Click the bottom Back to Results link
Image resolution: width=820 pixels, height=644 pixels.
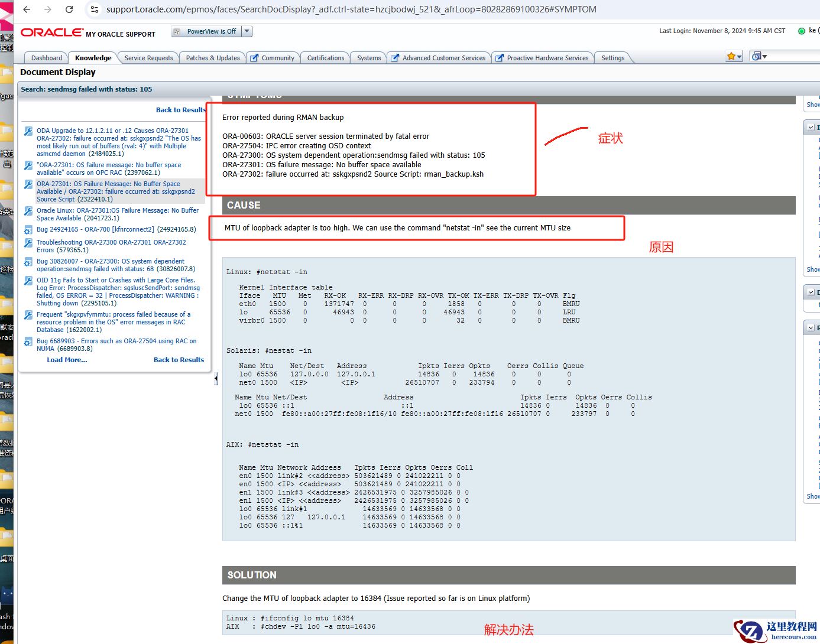tap(179, 360)
